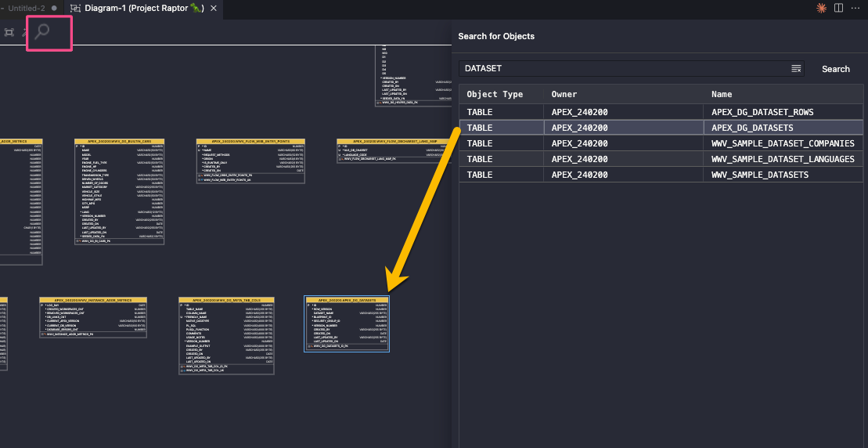Click the orange starburst icon in title bar

pos(821,8)
